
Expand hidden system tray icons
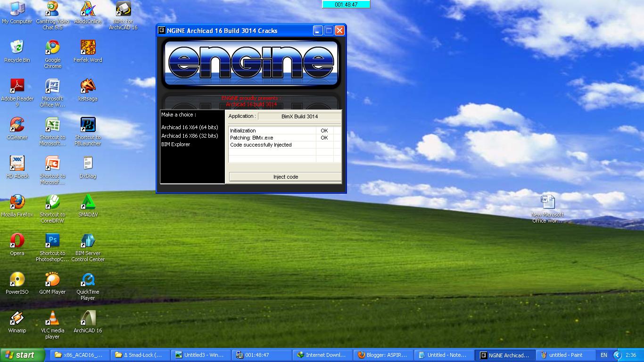click(x=617, y=355)
